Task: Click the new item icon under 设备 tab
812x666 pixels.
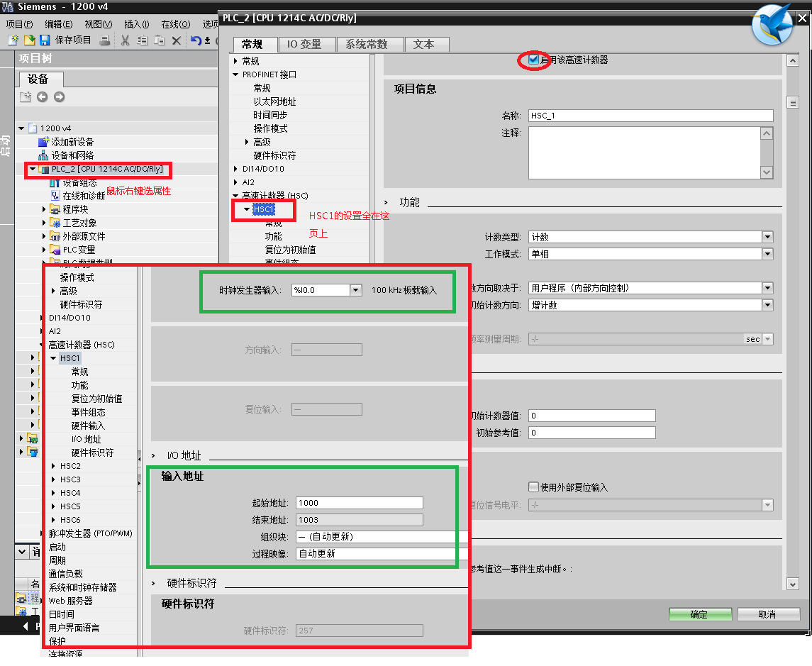Action: (26, 97)
